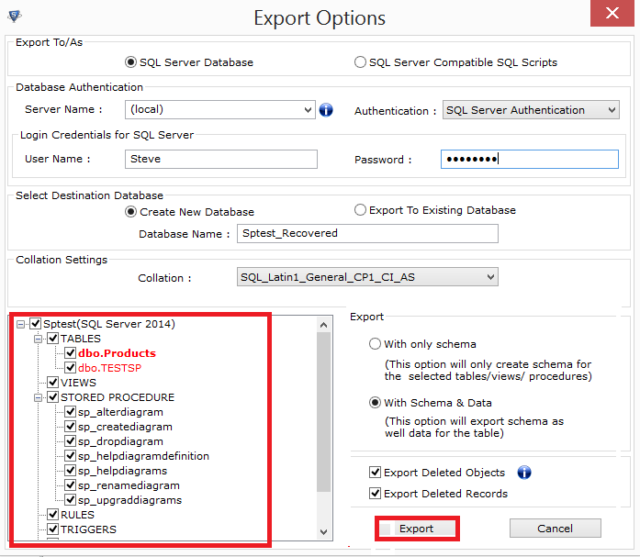Uncheck sp_helpdiagrams checkbox
Screen dimensions: 640x557
click(71, 470)
